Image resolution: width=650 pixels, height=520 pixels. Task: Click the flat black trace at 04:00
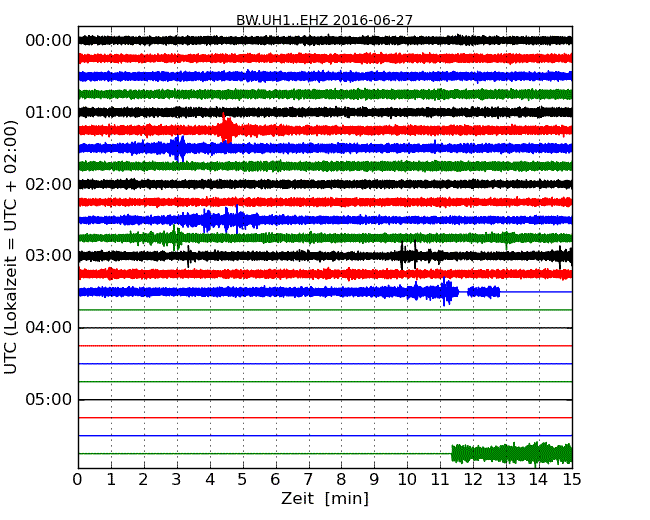[x=324, y=328]
